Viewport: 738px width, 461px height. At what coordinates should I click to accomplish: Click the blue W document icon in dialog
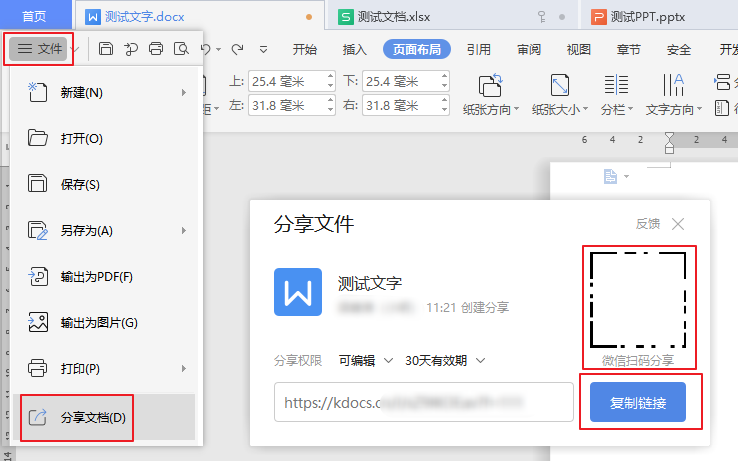pyautogui.click(x=298, y=292)
